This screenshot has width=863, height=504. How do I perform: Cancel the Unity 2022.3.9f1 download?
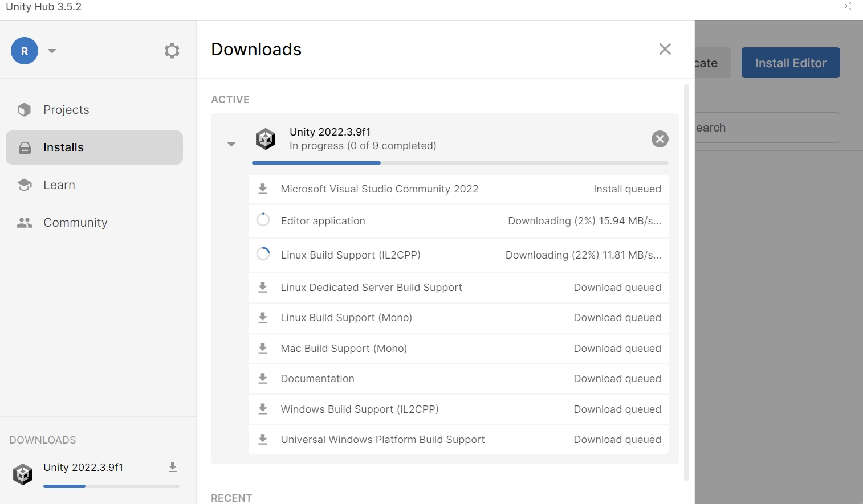[660, 139]
